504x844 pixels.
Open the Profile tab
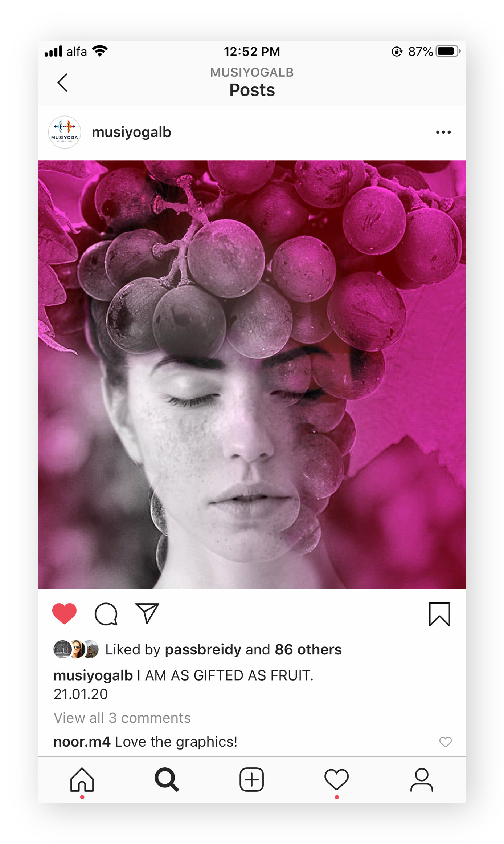point(422,780)
